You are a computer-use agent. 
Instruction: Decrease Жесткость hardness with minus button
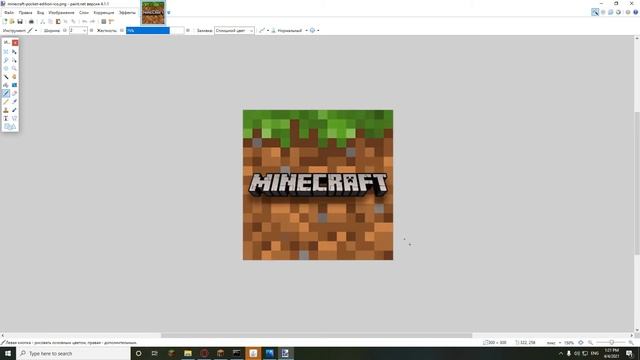[x=122, y=31]
